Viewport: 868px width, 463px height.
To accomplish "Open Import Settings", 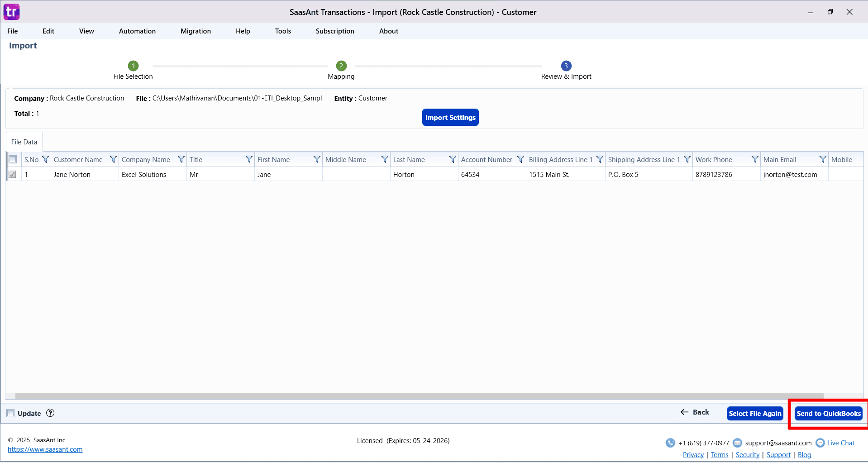I will pyautogui.click(x=450, y=117).
